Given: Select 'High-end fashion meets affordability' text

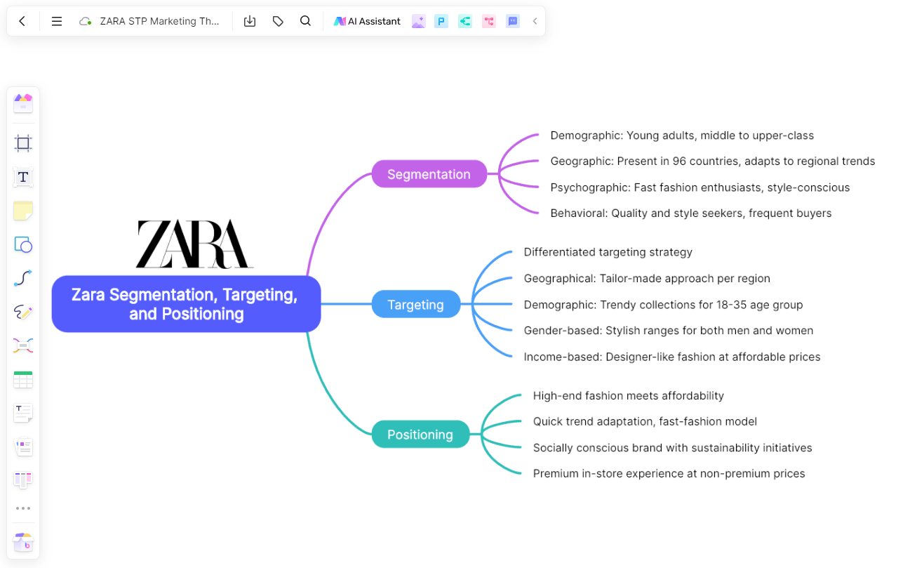Looking at the screenshot, I should (x=629, y=396).
